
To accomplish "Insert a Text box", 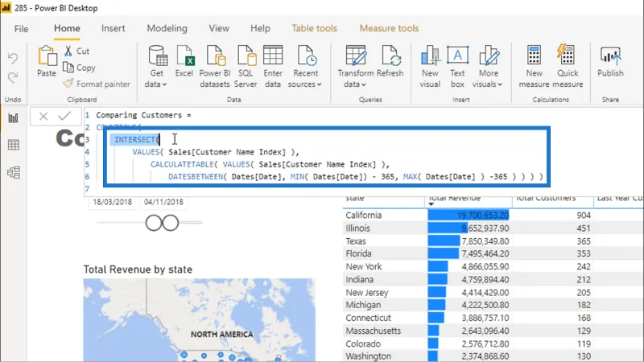I will click(457, 66).
